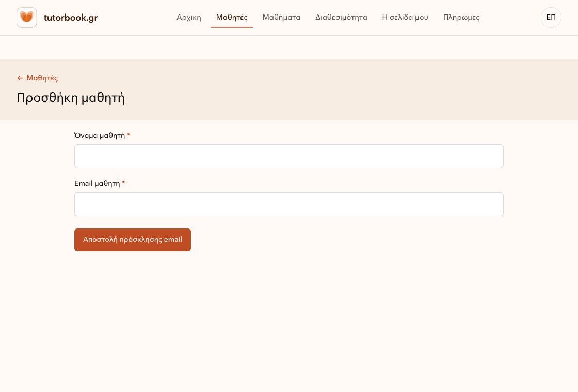Click the back arrow icon beside Μαθητές
Viewport: 578px width, 392px height.
(x=20, y=78)
